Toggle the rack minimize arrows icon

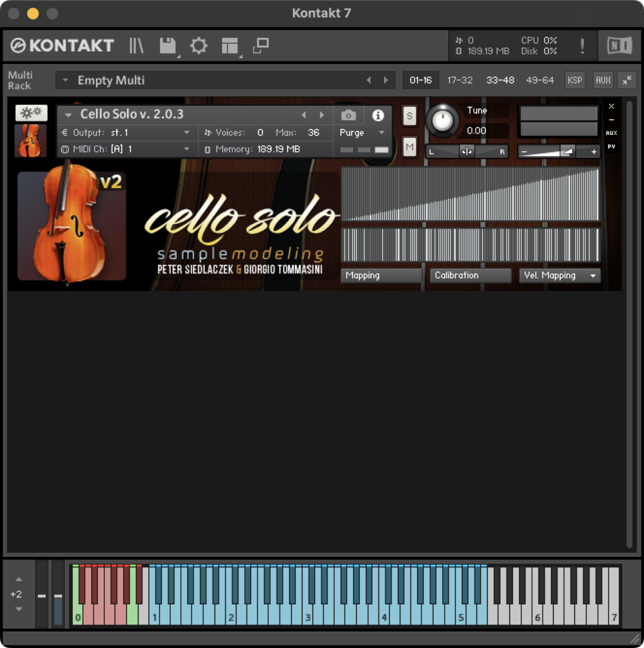(x=627, y=80)
